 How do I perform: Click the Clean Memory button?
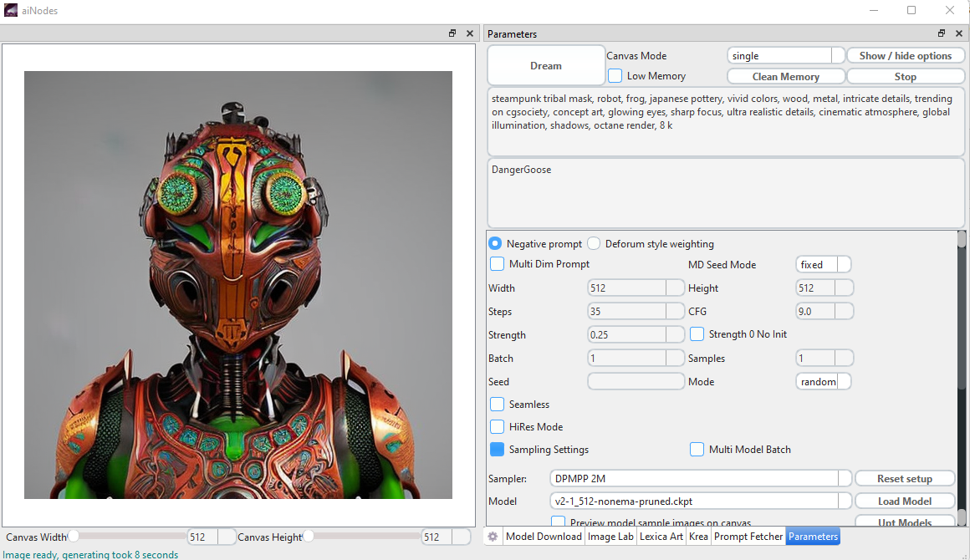[x=786, y=77]
